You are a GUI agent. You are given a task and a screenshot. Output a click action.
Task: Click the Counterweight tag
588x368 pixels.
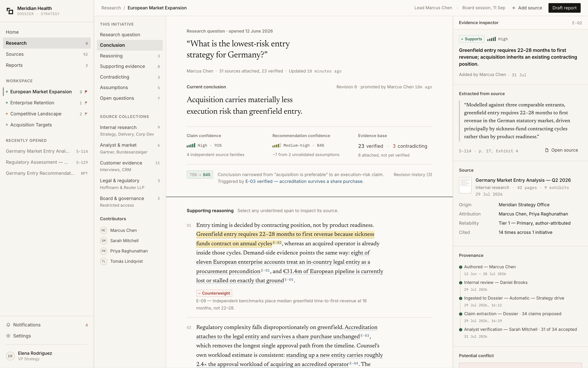click(214, 293)
